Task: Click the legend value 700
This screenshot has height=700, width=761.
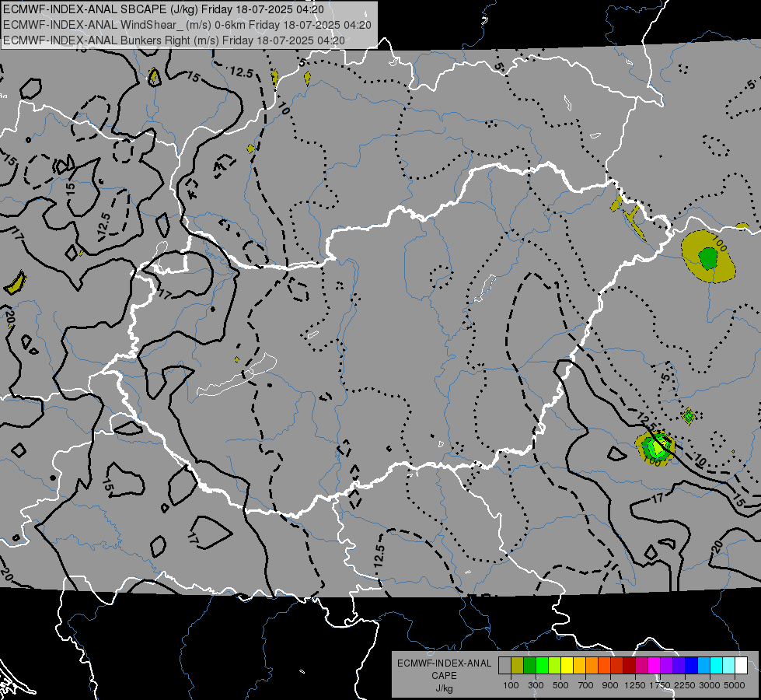Action: 586,685
